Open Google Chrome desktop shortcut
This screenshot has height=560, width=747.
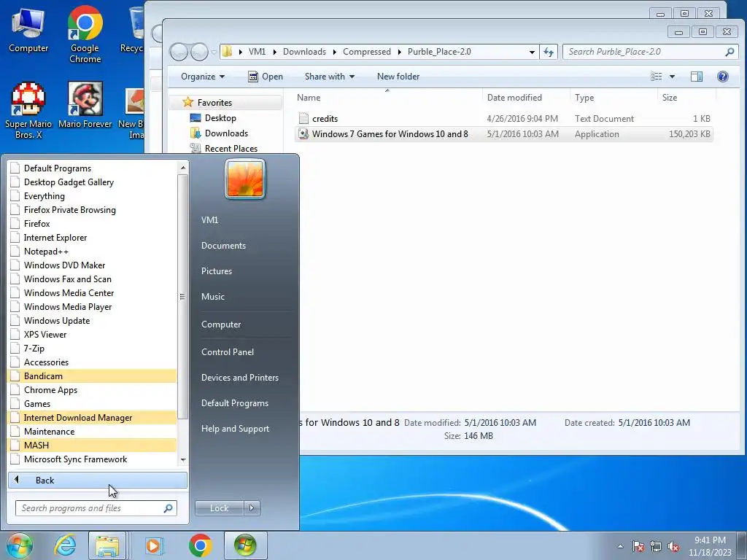point(85,34)
